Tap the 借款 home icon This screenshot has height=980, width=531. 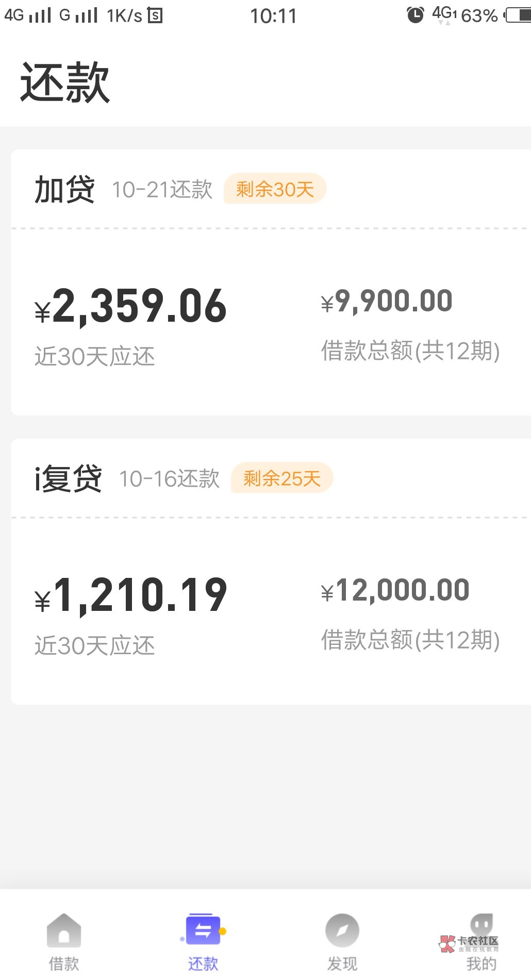[x=64, y=931]
